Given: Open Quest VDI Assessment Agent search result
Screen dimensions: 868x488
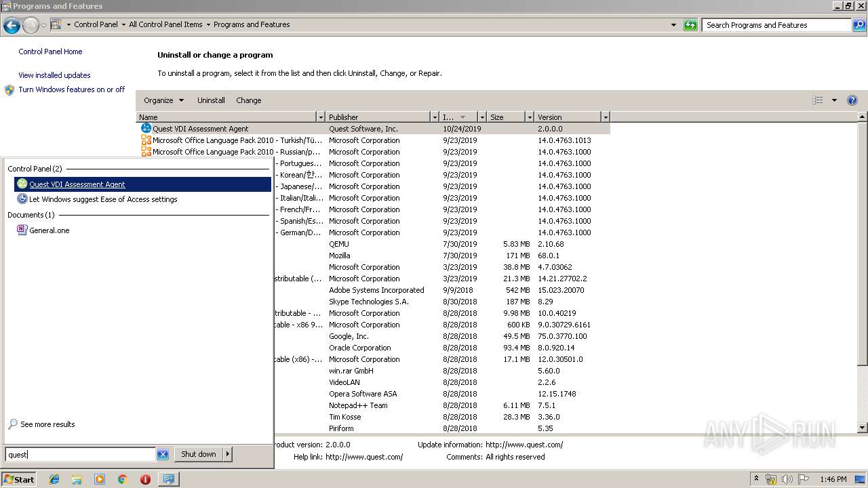Looking at the screenshot, I should click(x=142, y=184).
